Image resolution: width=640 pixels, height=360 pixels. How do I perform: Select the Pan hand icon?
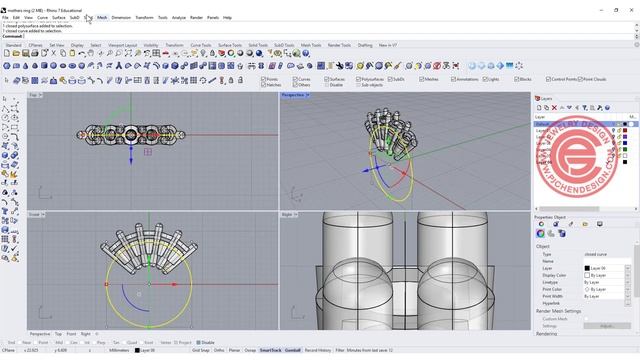pos(91,53)
